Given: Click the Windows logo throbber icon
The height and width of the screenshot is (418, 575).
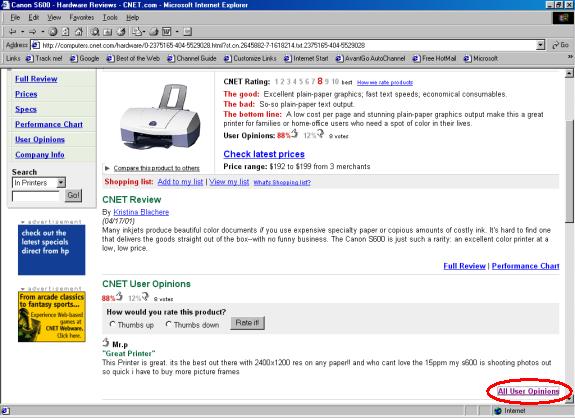Looking at the screenshot, I should [563, 18].
